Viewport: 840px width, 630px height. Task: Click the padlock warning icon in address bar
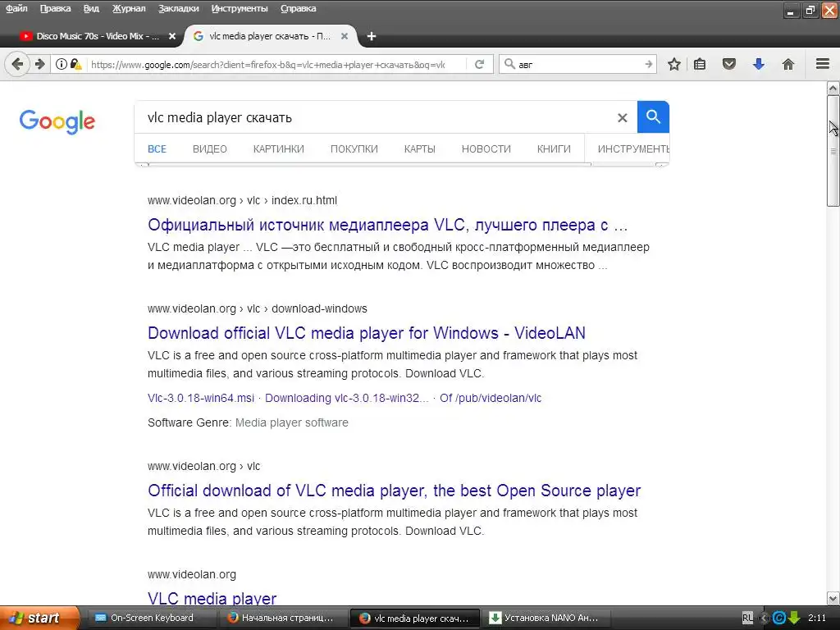pyautogui.click(x=76, y=64)
